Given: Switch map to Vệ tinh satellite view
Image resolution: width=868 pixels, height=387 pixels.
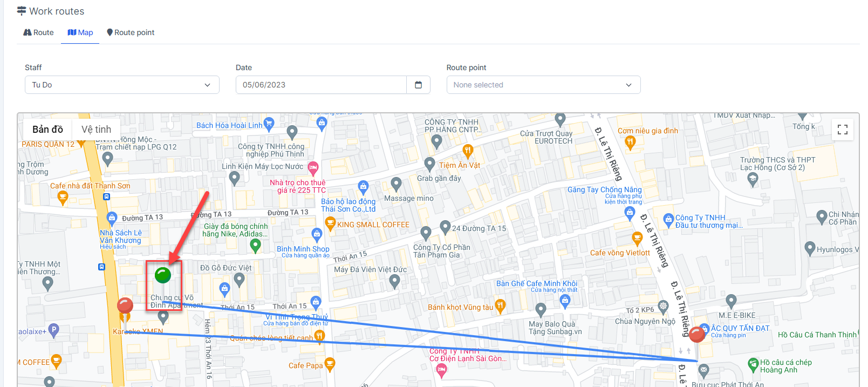Looking at the screenshot, I should click(96, 130).
